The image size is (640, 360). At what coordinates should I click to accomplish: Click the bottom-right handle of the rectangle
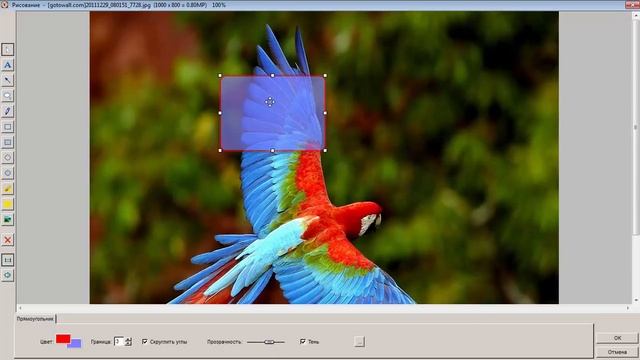pos(325,151)
